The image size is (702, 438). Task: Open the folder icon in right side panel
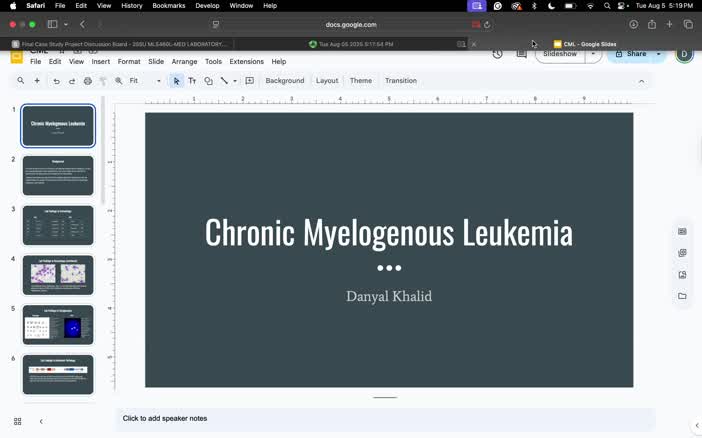[682, 296]
